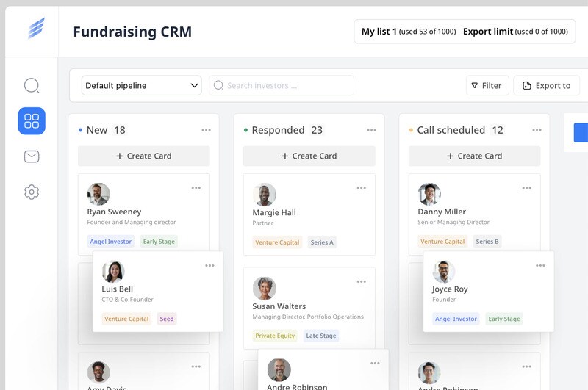Click the search icon in the sidebar
588x390 pixels.
coord(32,86)
